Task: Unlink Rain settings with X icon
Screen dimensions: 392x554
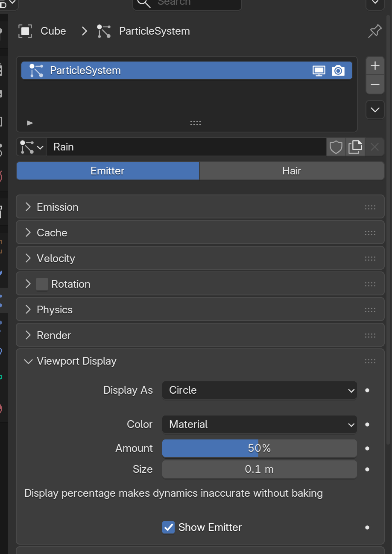Action: pos(374,147)
